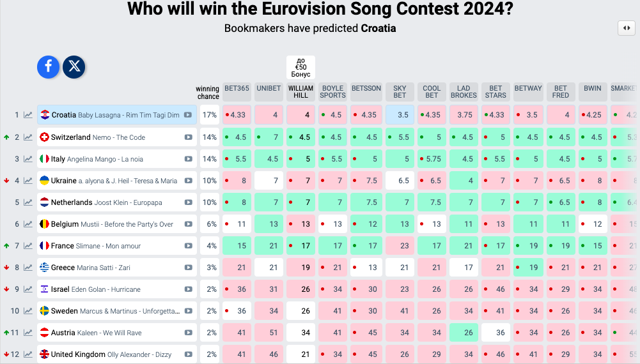Play the Switzerland song video
The height and width of the screenshot is (364, 640).
(x=188, y=137)
